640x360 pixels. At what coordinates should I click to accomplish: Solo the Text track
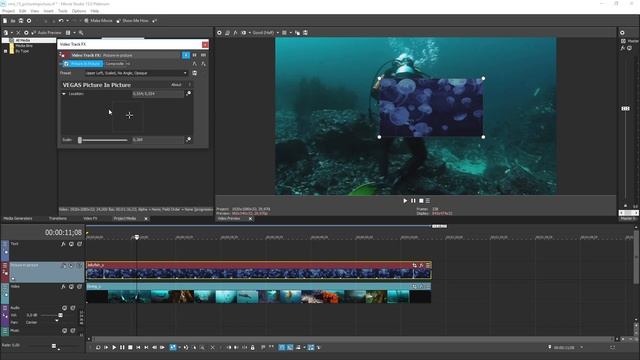(x=80, y=244)
